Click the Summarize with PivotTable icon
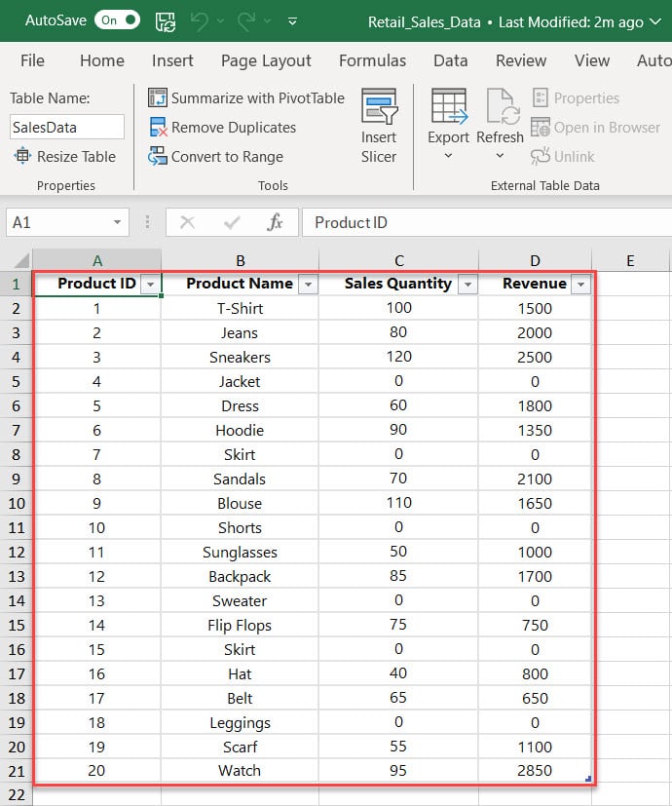The width and height of the screenshot is (672, 806). 157,97
